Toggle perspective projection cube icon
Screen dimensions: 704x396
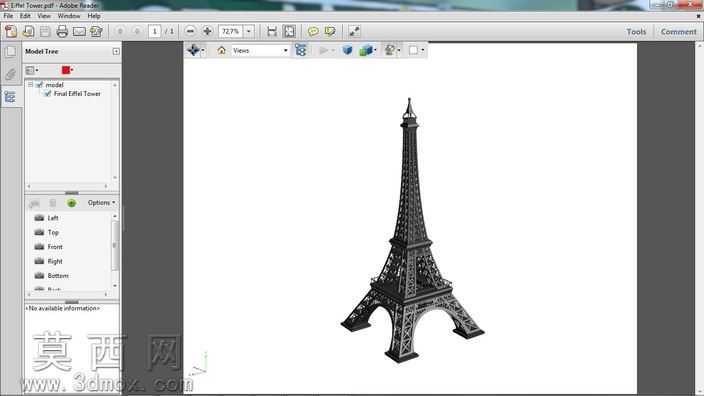[x=347, y=50]
